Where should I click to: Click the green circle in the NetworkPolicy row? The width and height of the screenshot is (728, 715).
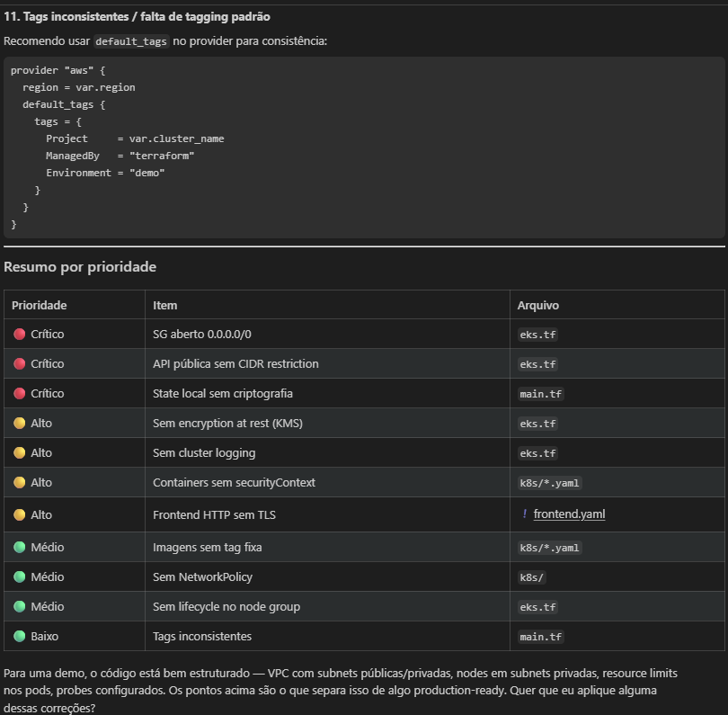[x=20, y=576]
